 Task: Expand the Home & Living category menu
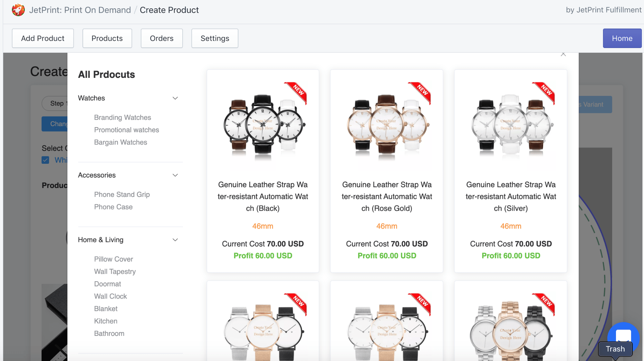coord(175,240)
